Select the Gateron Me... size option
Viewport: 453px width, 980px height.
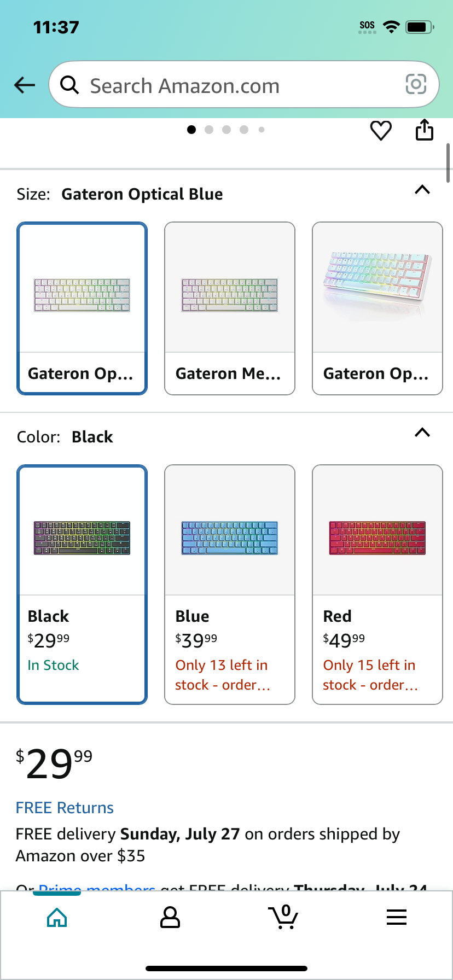click(230, 308)
